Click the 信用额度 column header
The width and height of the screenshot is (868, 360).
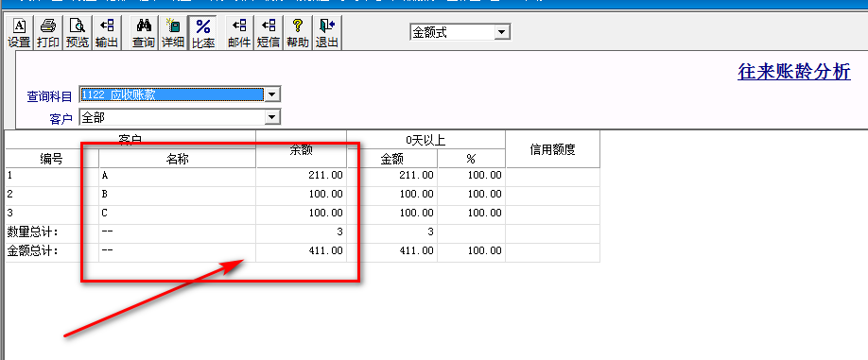(552, 149)
